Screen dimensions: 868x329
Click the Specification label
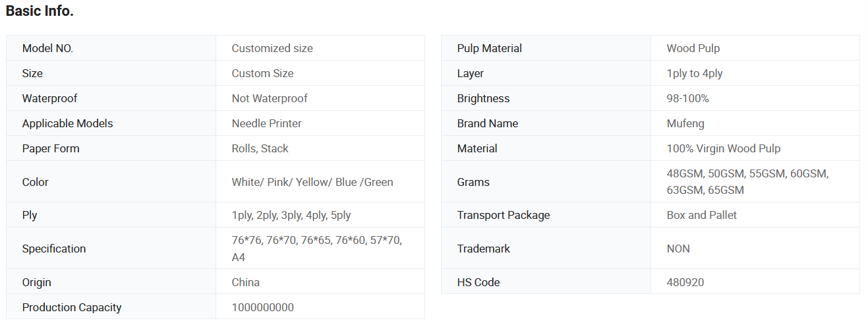(x=53, y=249)
